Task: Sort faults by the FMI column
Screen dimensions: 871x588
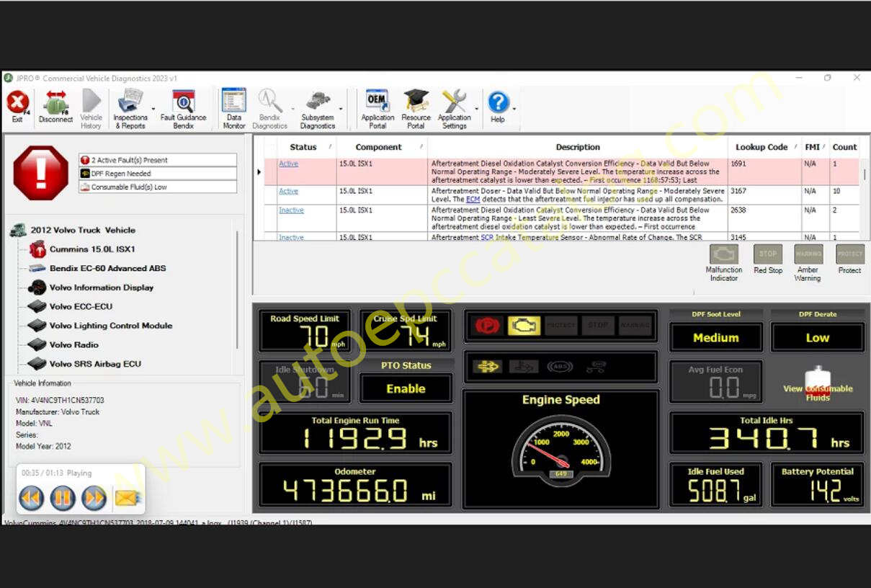Action: pos(812,147)
